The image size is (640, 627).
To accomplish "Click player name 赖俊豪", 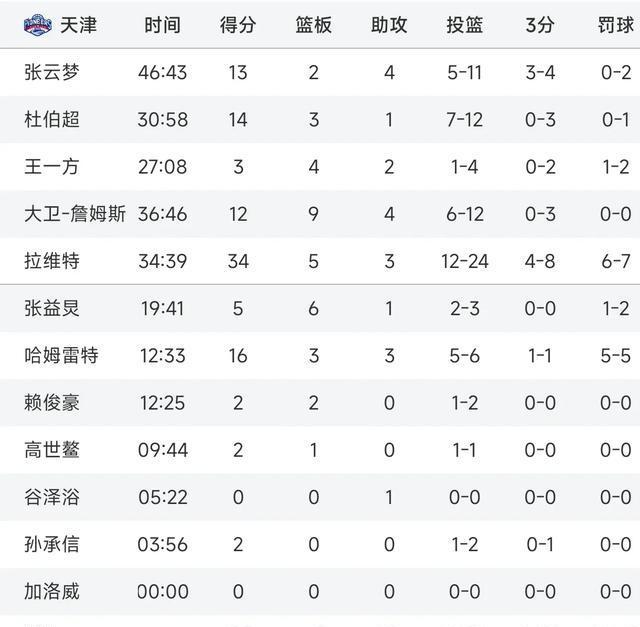I will (52, 403).
